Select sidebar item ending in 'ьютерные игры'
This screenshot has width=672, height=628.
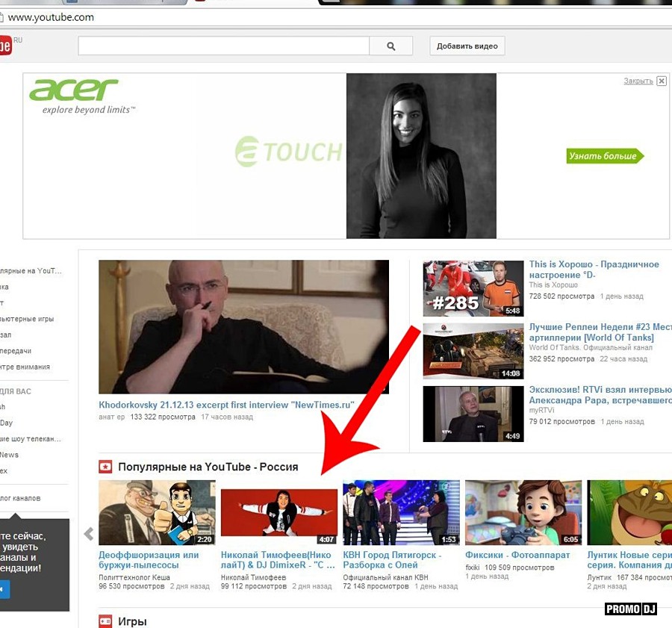27,319
